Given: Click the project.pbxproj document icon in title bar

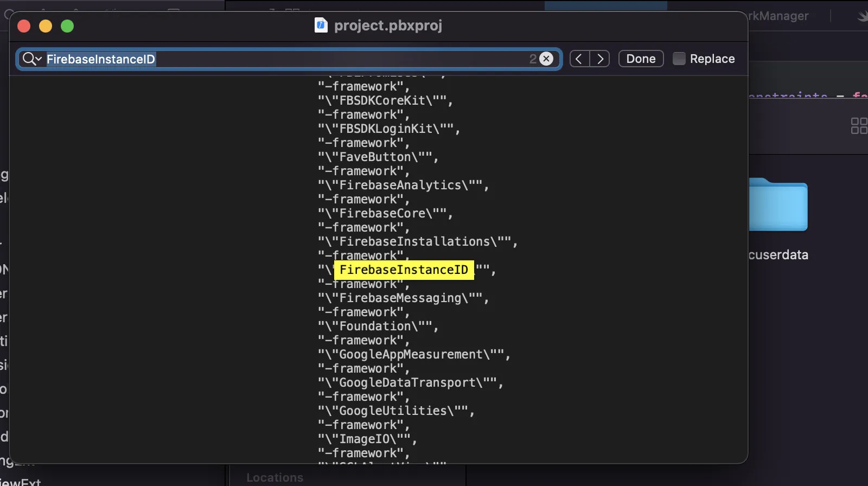Looking at the screenshot, I should point(321,25).
